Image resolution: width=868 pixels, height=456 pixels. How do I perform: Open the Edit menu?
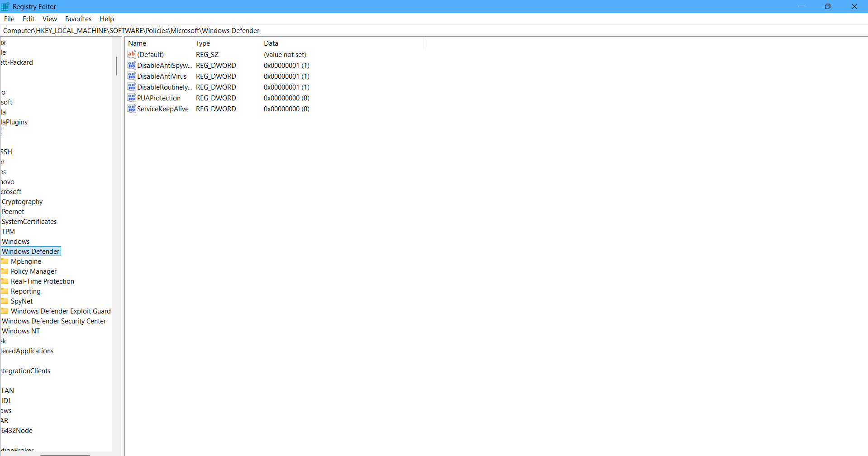pyautogui.click(x=29, y=19)
